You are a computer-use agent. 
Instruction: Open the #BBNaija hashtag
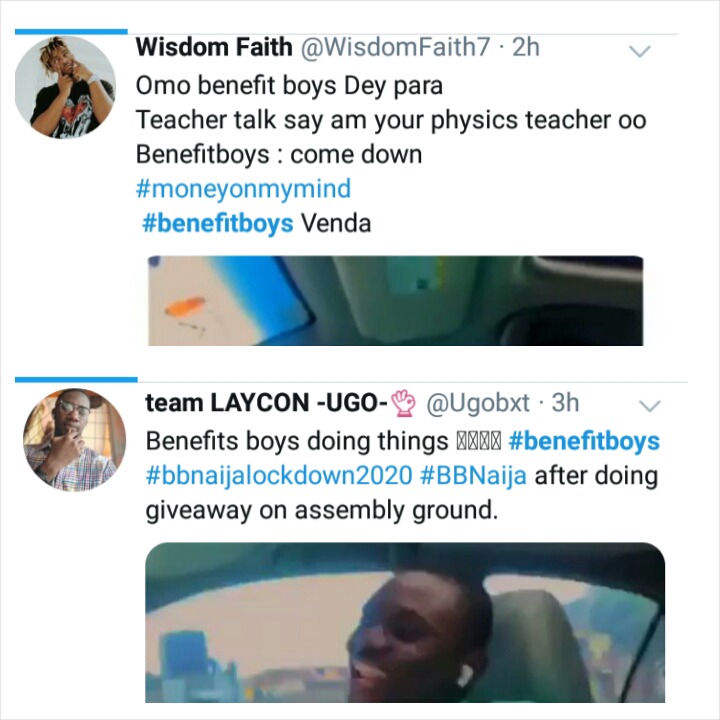tap(473, 475)
